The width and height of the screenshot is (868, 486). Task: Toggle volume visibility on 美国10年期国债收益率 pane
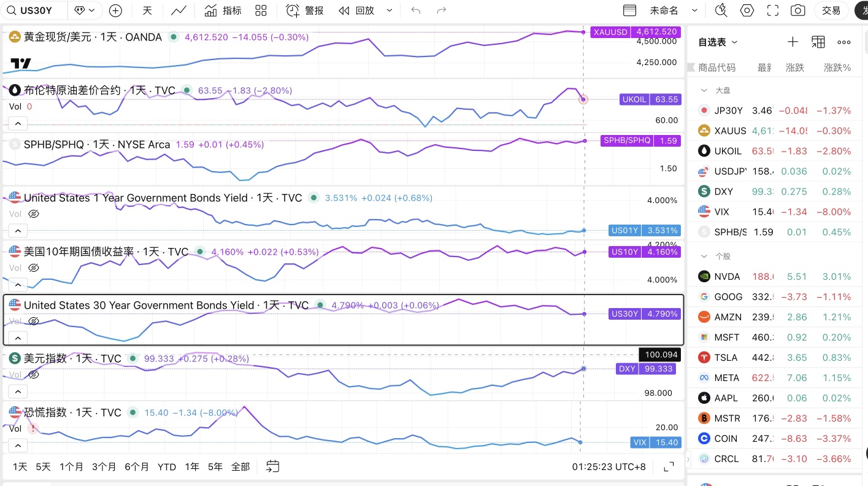(34, 268)
